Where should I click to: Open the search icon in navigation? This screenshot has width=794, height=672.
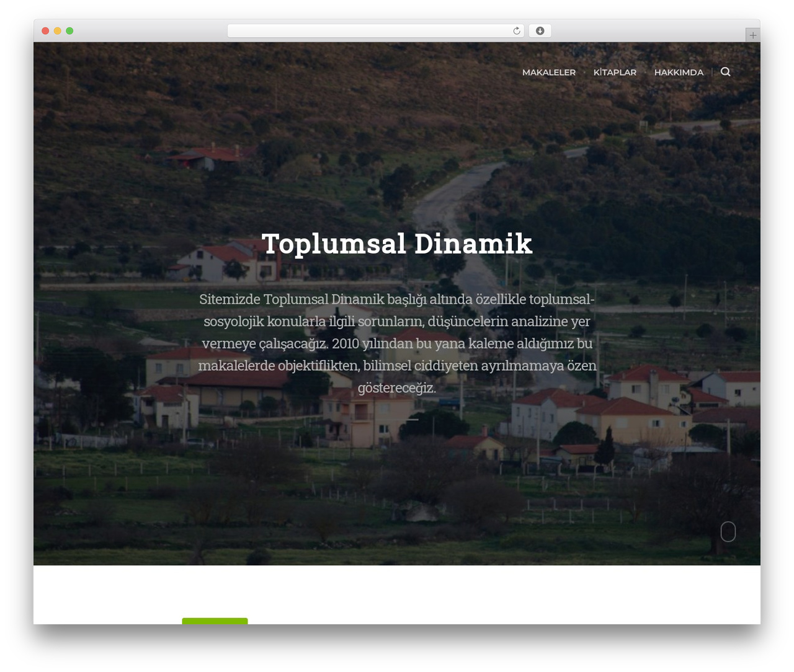coord(725,72)
